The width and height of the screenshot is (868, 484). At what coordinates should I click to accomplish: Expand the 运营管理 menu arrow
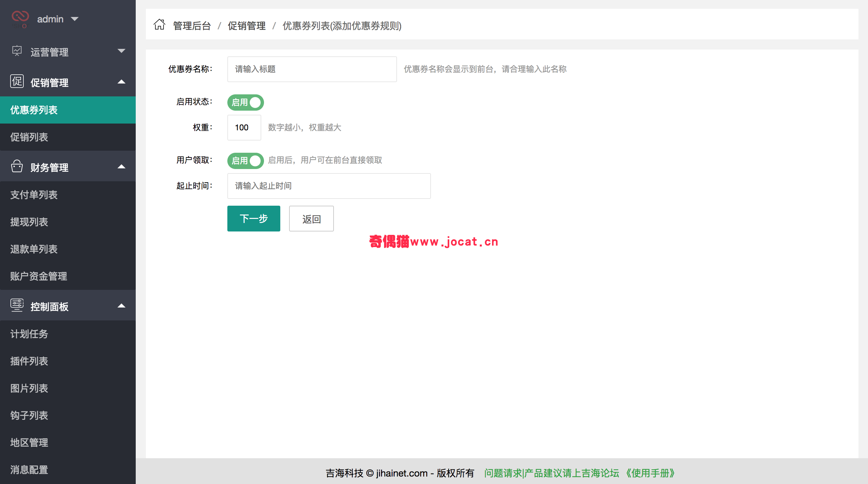coord(121,51)
